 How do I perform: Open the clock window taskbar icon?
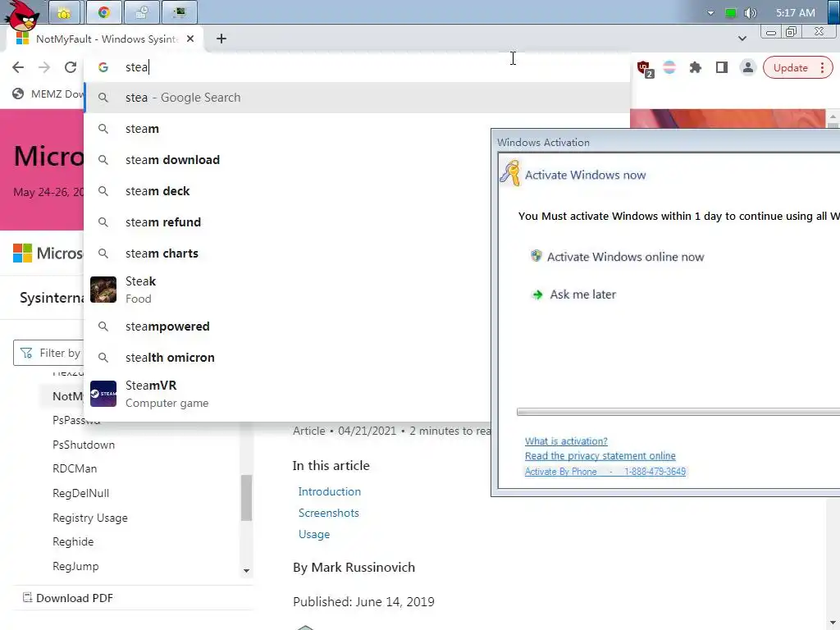click(141, 12)
